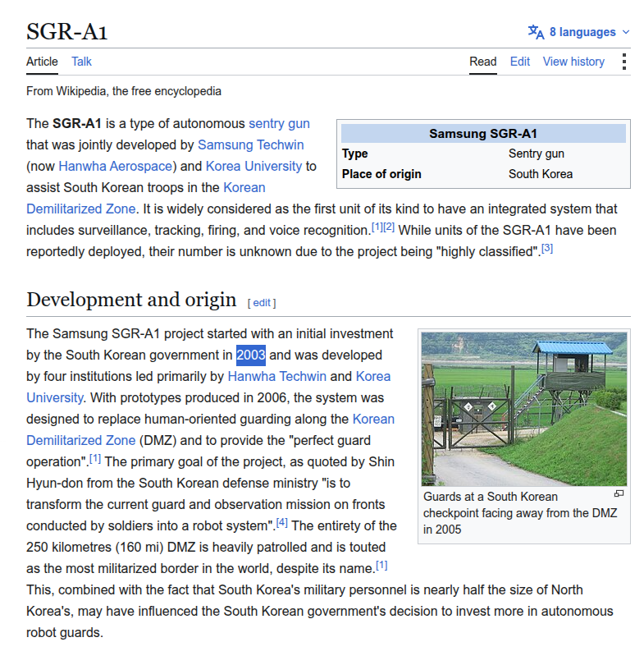The image size is (644, 665).
Task: Click the Samsung SGR-A1 infobox header
Action: tap(483, 134)
